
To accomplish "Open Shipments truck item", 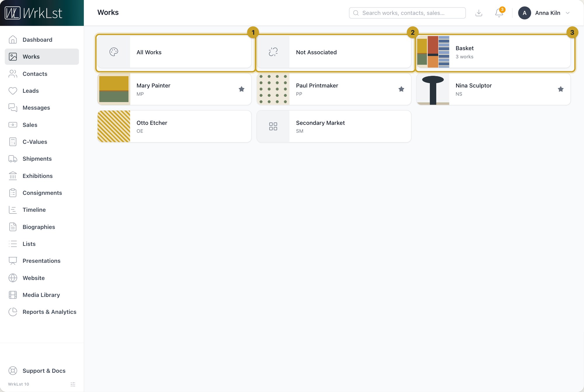I will click(x=42, y=159).
